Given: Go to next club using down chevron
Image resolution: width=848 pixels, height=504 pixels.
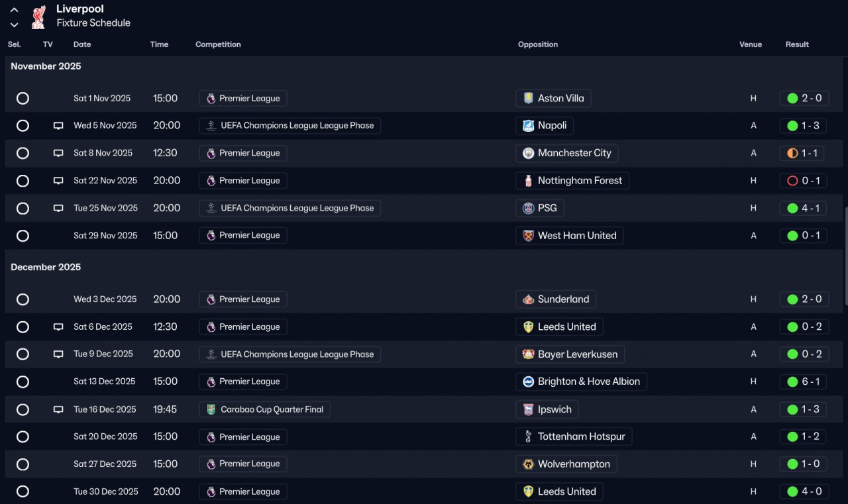Looking at the screenshot, I should tap(14, 25).
